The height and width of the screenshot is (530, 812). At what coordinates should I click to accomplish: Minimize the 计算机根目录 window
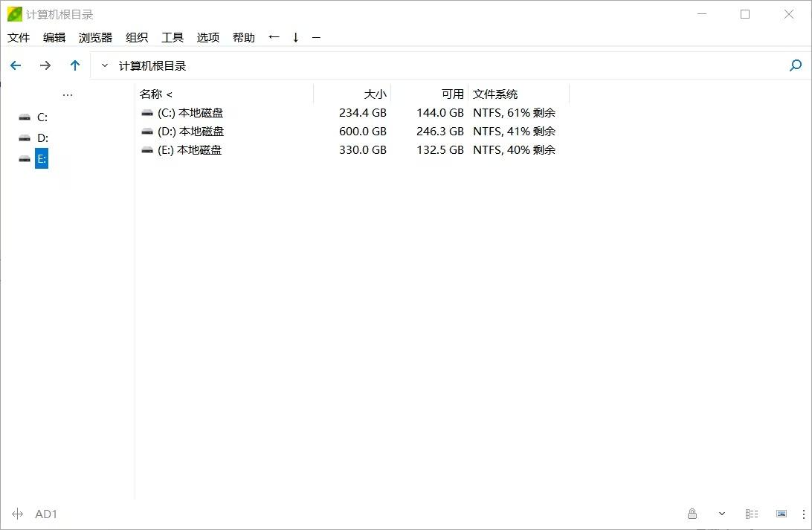702,14
